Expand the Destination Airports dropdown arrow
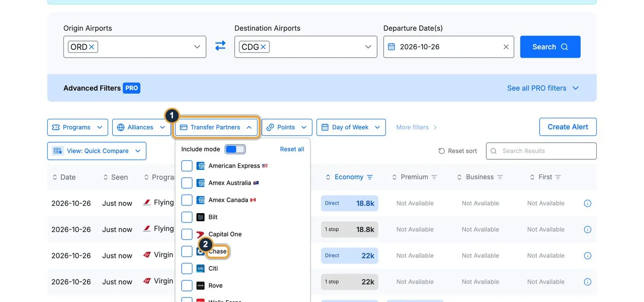 click(x=368, y=47)
